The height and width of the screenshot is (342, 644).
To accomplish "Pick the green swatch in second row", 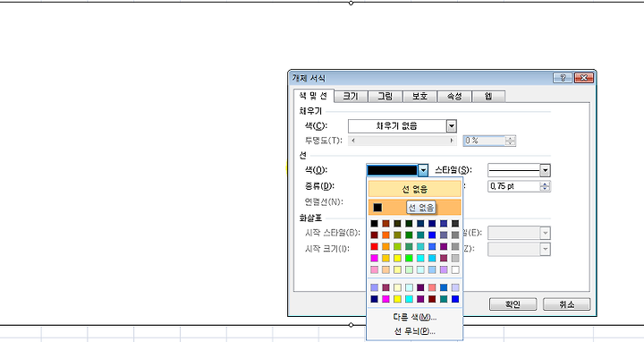I will (409, 235).
